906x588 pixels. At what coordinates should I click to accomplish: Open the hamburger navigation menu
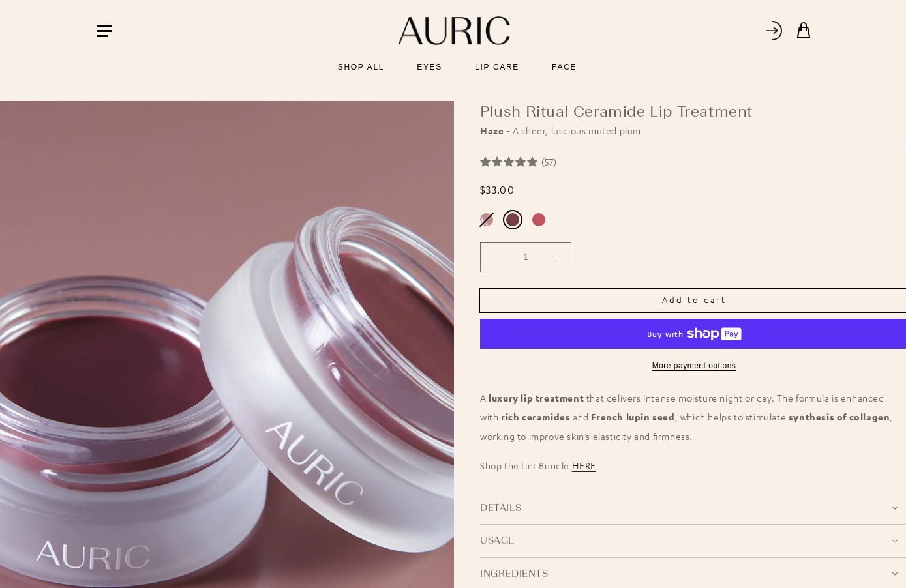tap(104, 31)
